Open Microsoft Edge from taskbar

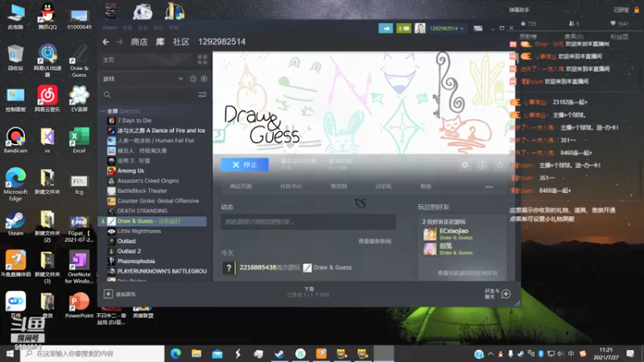pyautogui.click(x=175, y=353)
